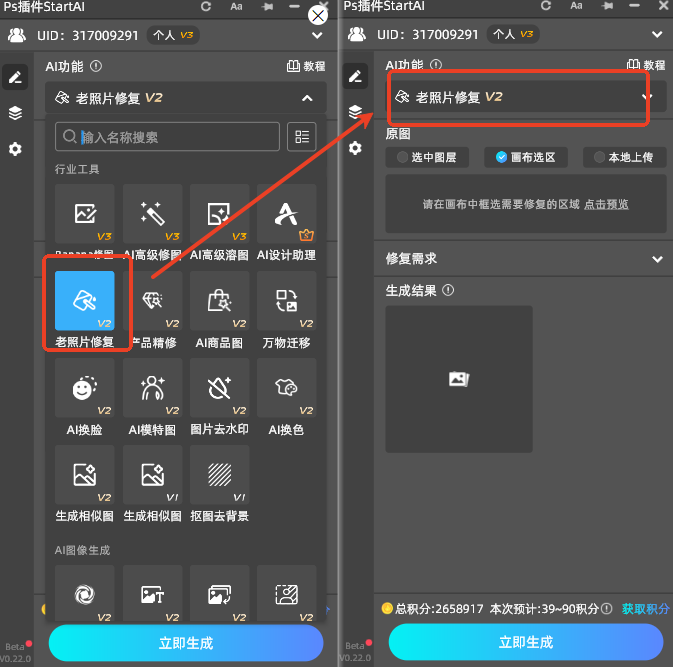Click info icon beside AI功能 in left panel
This screenshot has width=673, height=667.
pos(96,66)
